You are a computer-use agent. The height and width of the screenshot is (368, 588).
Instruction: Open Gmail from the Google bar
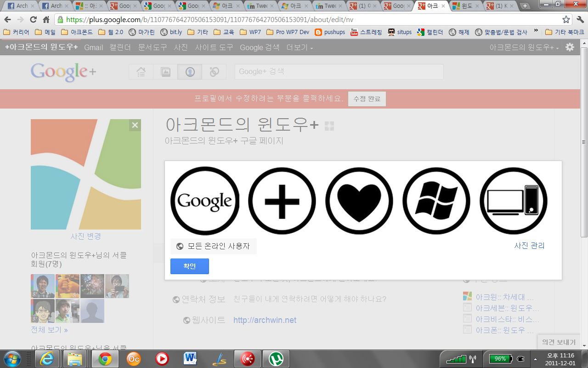(x=93, y=47)
